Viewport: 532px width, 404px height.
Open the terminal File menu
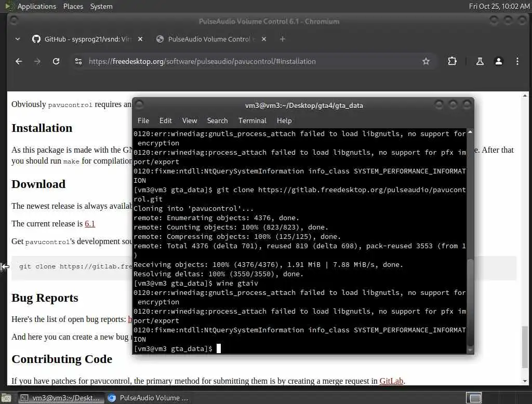[x=143, y=121]
